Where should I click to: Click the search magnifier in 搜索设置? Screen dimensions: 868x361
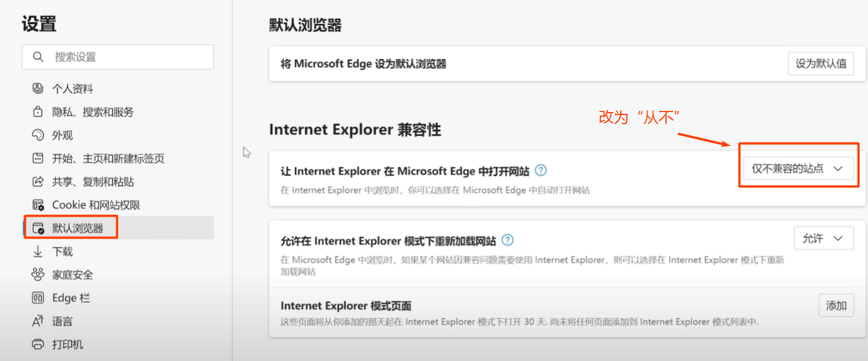pos(37,57)
